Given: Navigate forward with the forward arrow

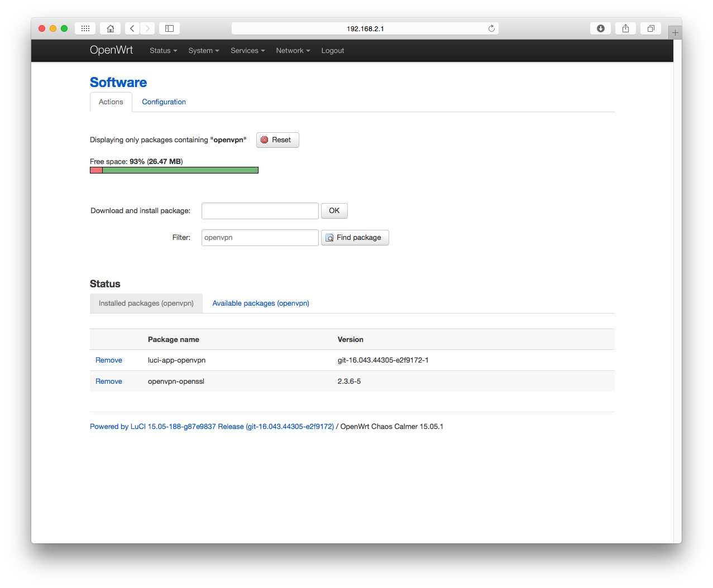Looking at the screenshot, I should pos(147,28).
